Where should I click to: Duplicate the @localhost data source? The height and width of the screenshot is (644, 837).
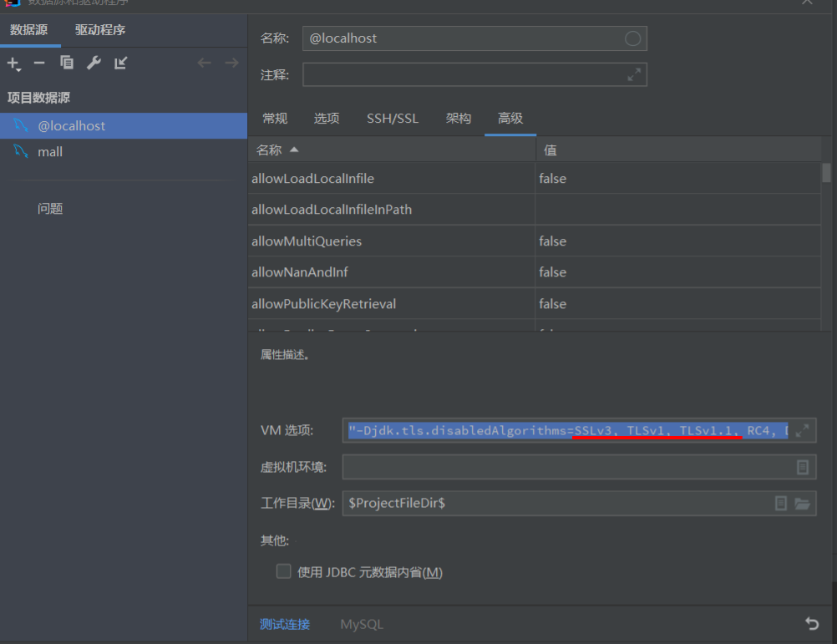point(67,63)
